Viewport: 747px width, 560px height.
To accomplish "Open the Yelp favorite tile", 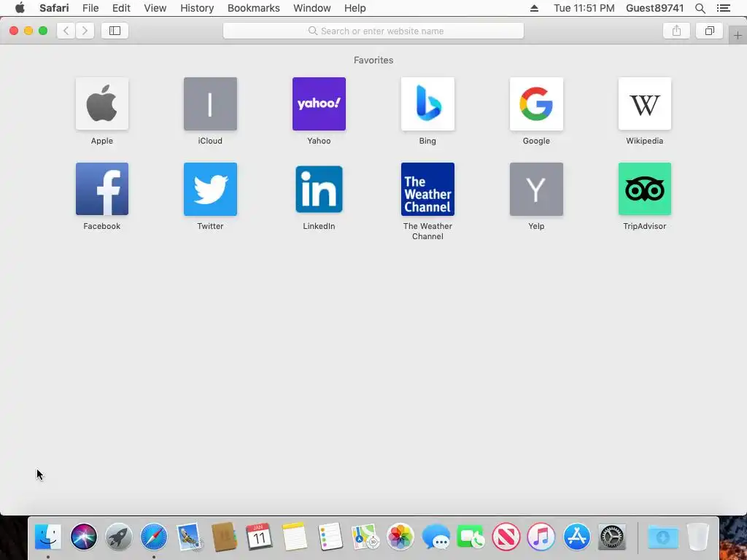I will [x=536, y=189].
